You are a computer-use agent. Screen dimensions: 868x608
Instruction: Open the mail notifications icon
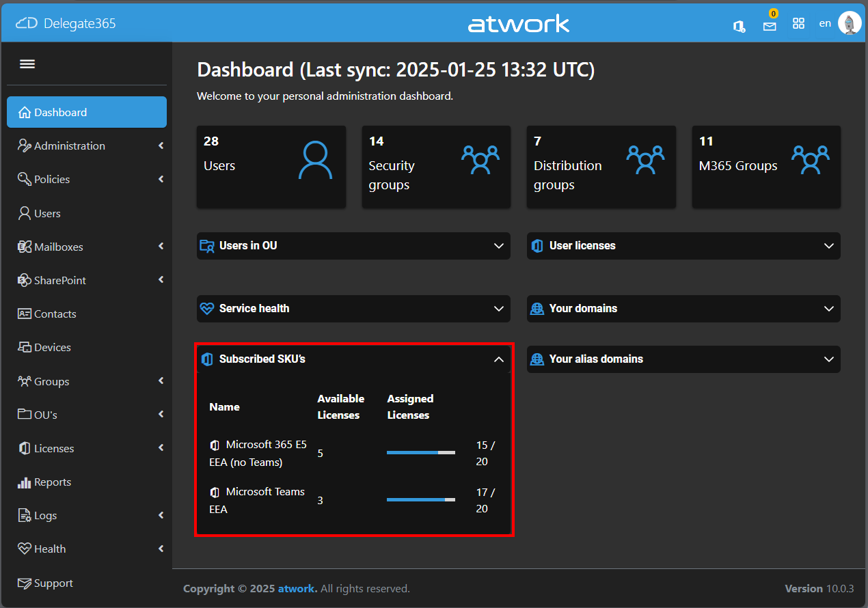click(770, 26)
